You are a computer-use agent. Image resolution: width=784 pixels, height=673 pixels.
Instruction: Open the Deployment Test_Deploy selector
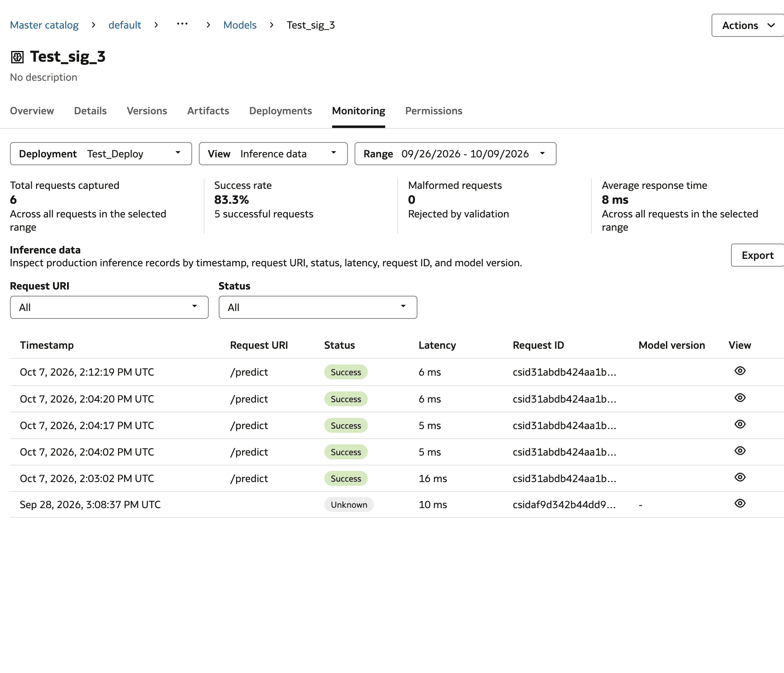point(101,154)
